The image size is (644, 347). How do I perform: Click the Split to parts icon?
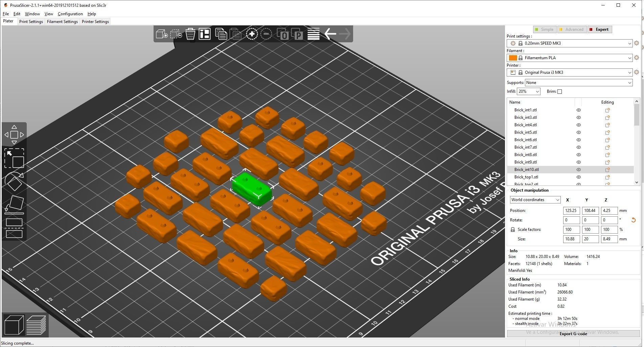click(297, 34)
